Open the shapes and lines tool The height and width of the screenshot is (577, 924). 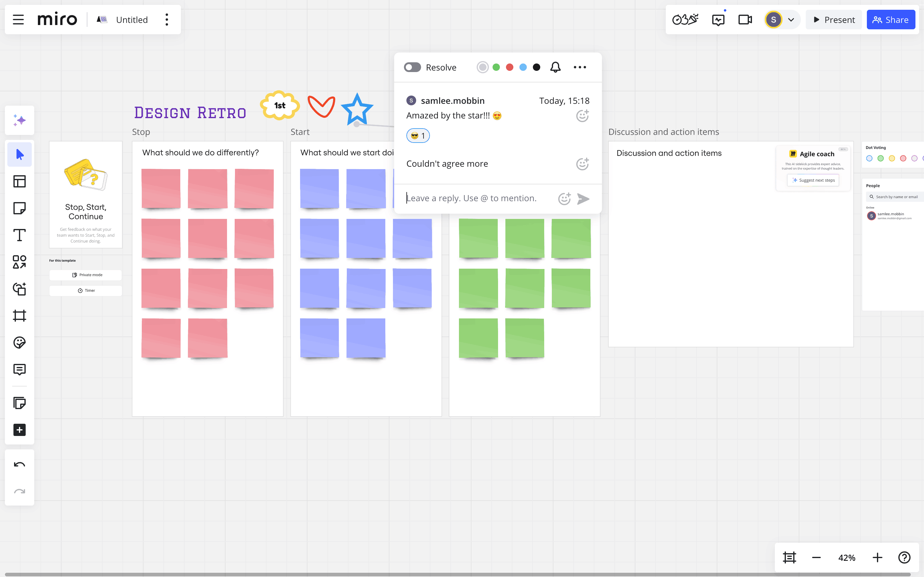(19, 262)
